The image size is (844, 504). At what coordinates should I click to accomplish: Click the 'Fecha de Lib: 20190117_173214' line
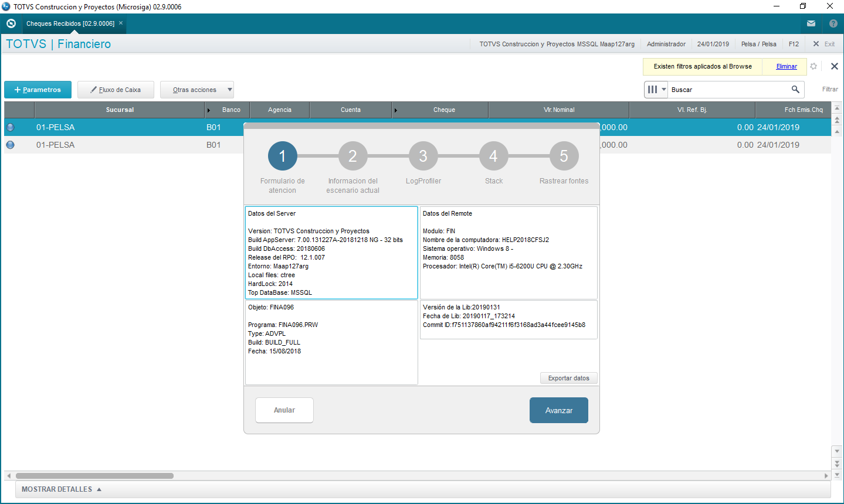(469, 316)
